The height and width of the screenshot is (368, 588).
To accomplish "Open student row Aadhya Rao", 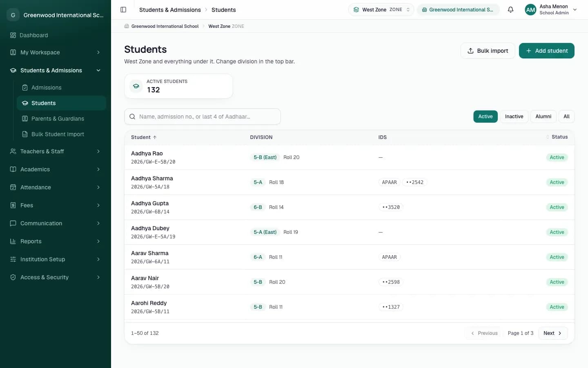I will [349, 157].
